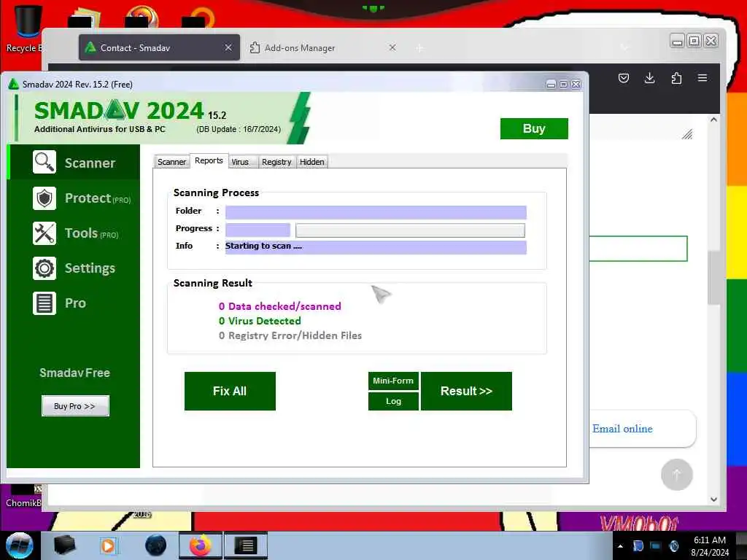Expand Firefox list all tabs chevron
This screenshot has height=560, width=747.
pos(624,47)
